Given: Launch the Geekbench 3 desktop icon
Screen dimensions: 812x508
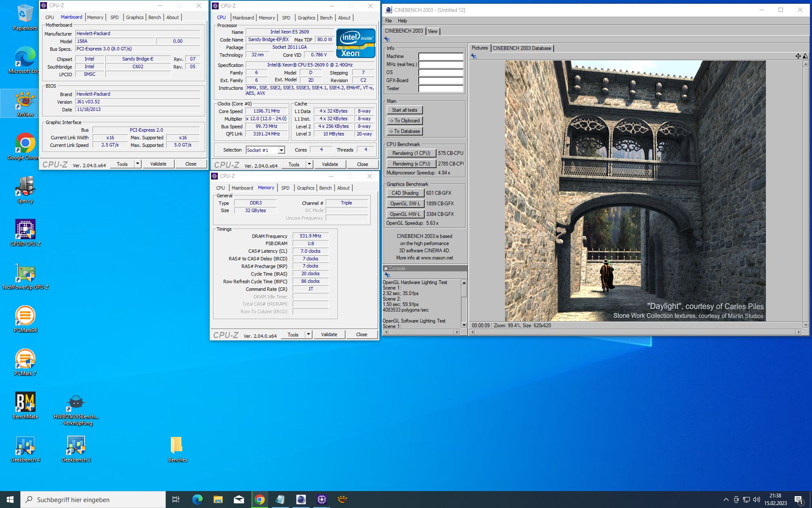Looking at the screenshot, I should click(x=76, y=449).
